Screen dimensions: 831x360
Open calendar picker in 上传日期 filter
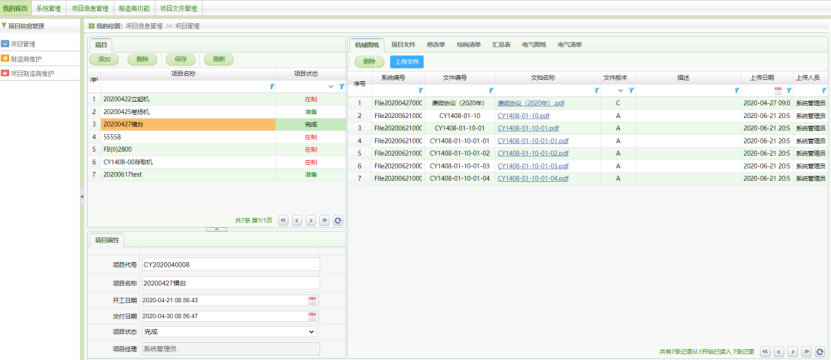(x=778, y=91)
